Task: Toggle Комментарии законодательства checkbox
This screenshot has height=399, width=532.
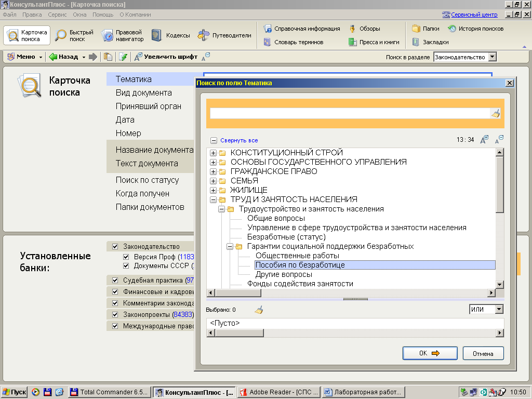Action: click(115, 303)
